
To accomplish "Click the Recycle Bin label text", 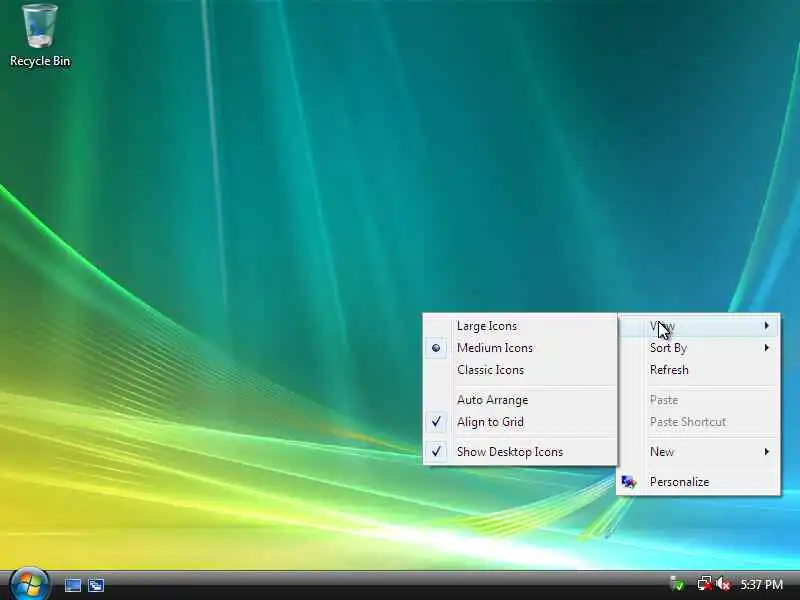I will click(40, 61).
